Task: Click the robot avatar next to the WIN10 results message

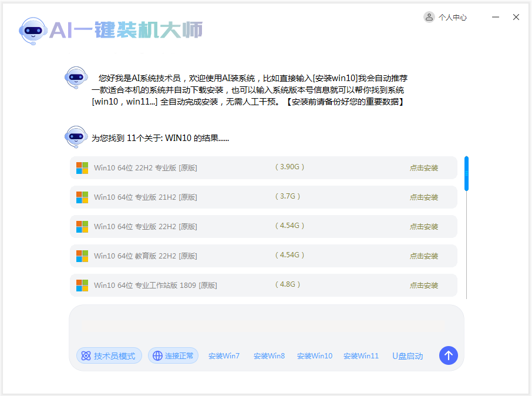Action: click(x=76, y=137)
